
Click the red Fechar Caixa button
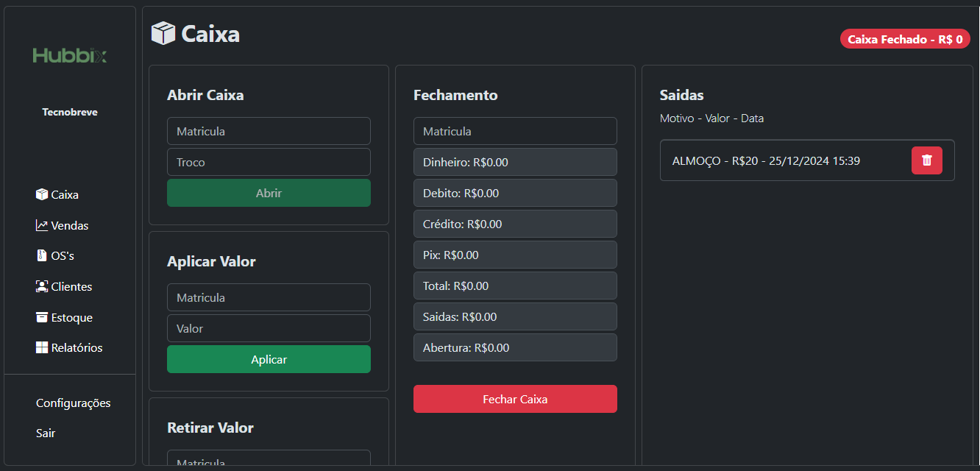515,399
